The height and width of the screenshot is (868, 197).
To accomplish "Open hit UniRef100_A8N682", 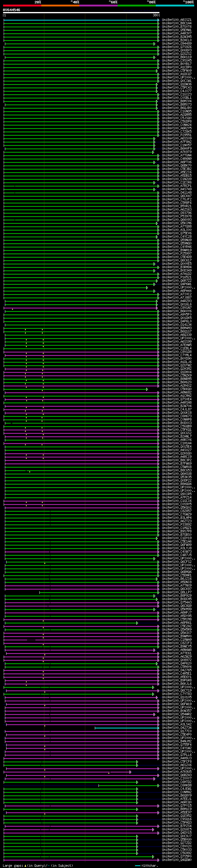I will click(176, 393).
